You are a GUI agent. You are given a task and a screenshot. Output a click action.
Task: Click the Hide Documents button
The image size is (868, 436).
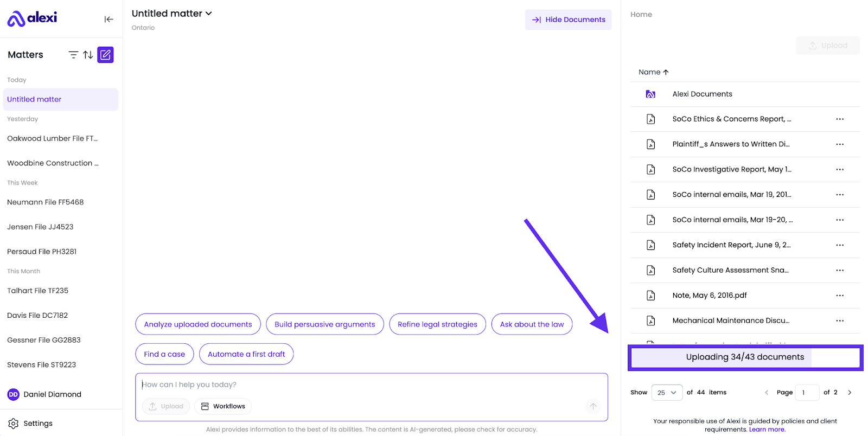pos(568,20)
